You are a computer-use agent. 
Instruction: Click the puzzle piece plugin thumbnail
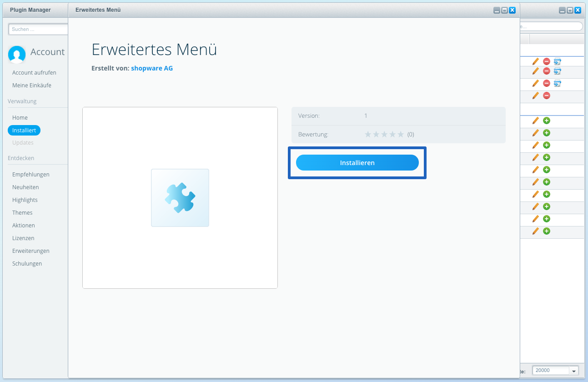click(x=180, y=198)
